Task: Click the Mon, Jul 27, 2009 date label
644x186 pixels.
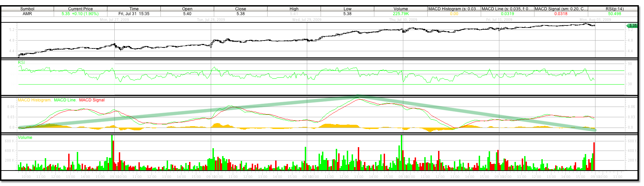Action: click(x=114, y=20)
